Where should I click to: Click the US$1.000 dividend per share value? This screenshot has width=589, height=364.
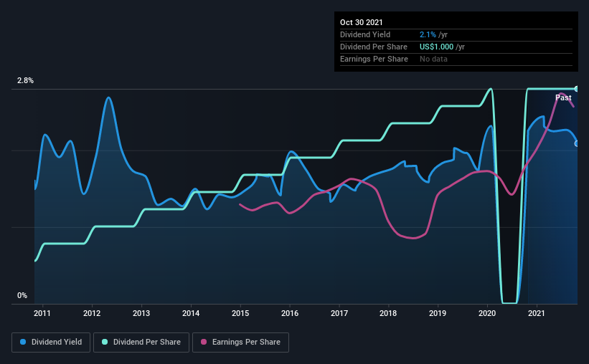pos(436,47)
